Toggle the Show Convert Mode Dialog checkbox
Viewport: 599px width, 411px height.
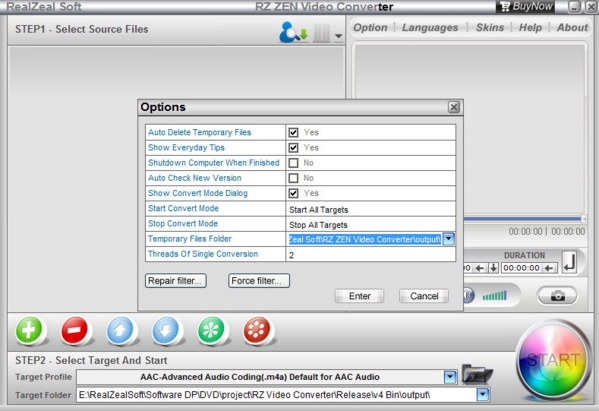pos(293,193)
